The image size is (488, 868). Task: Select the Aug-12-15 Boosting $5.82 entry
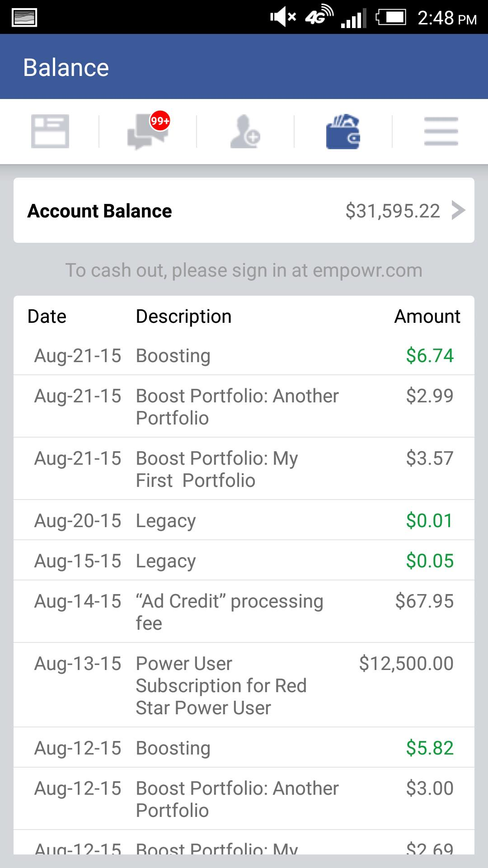point(244,748)
